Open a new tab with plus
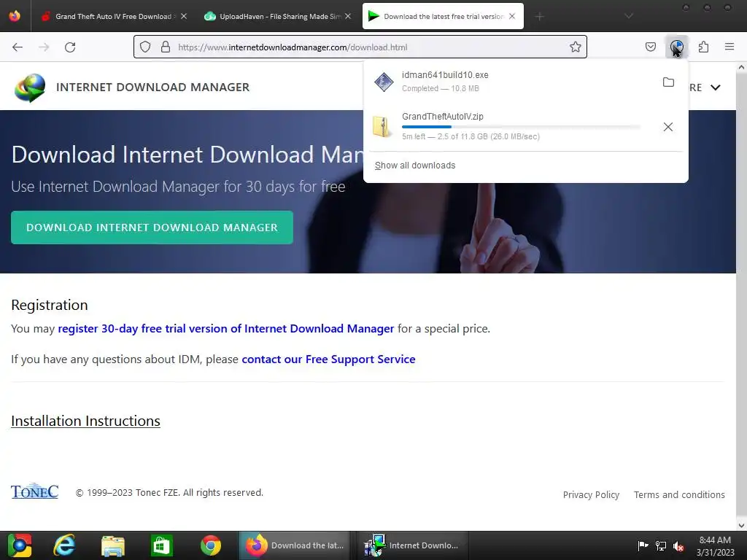This screenshot has height=560, width=747. (539, 17)
